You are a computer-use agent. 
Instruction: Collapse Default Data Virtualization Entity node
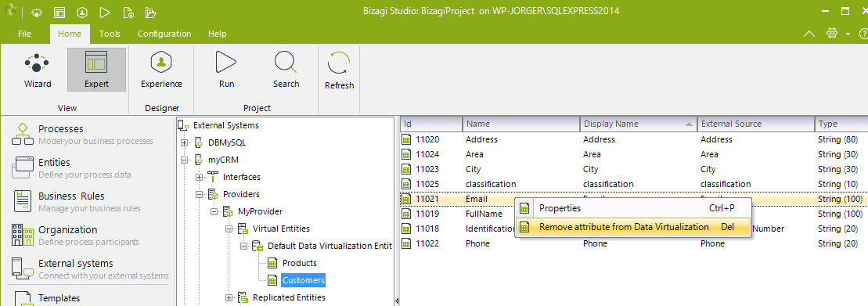(244, 246)
